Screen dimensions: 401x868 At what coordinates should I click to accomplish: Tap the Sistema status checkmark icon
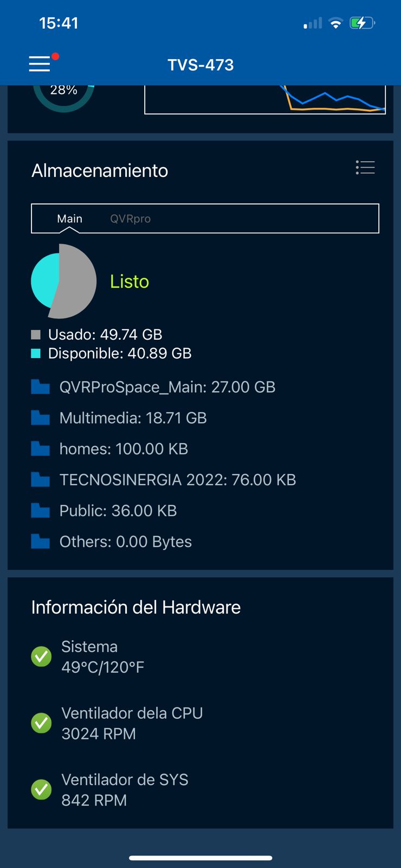point(41,656)
